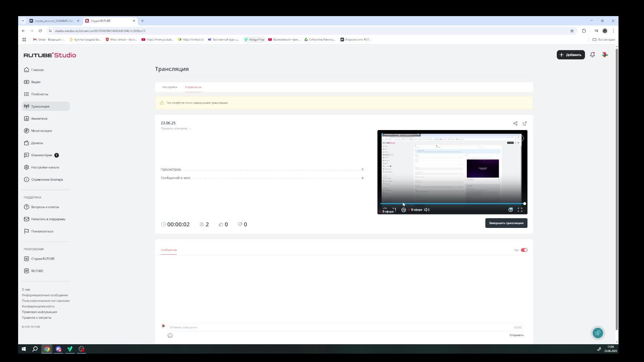Go back in browser history
Image resolution: width=644 pixels, height=362 pixels.
23,31
